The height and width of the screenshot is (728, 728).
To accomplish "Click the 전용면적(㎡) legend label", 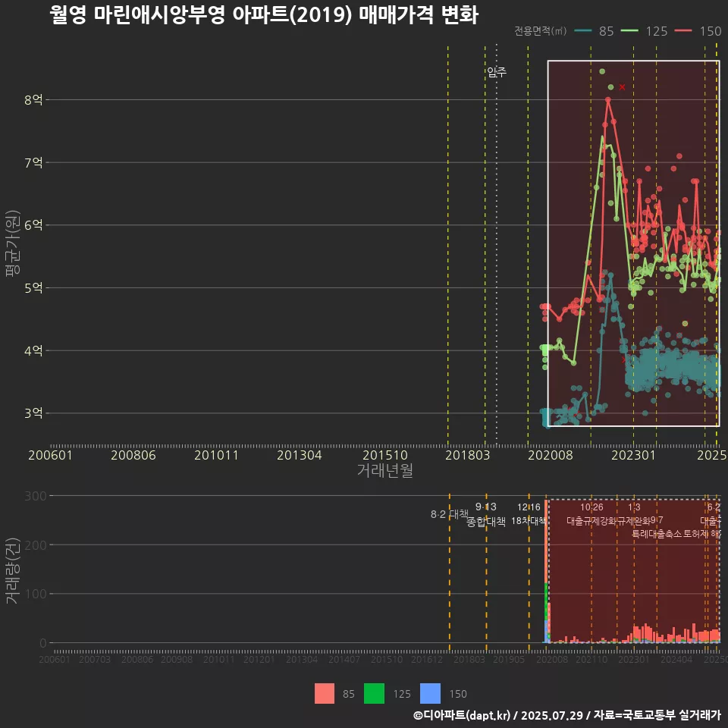I will click(x=541, y=30).
